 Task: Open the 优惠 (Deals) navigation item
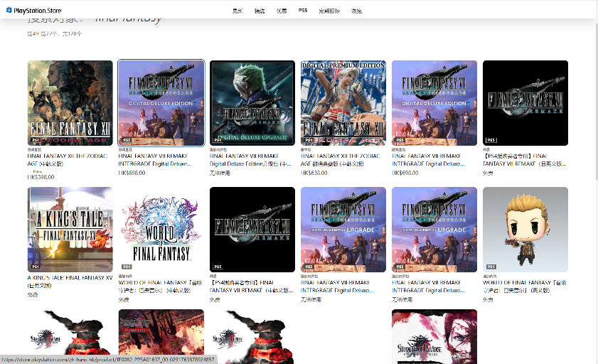coord(282,11)
